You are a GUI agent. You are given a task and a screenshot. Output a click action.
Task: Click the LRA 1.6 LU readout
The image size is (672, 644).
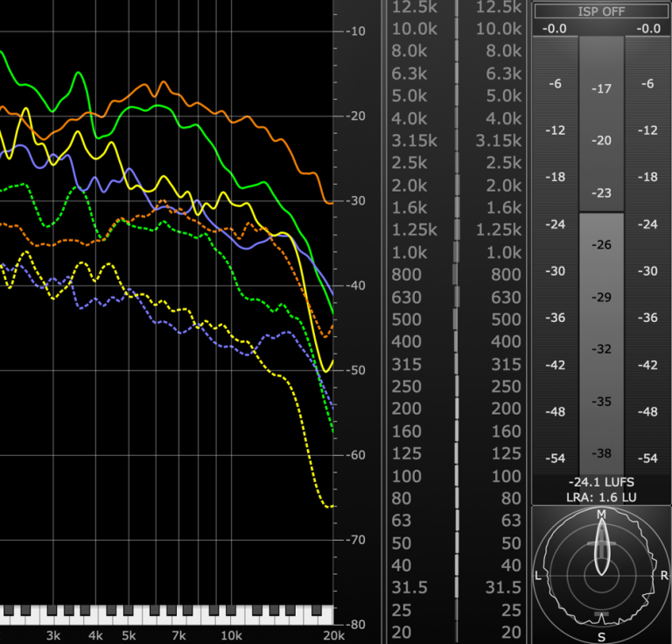600,497
